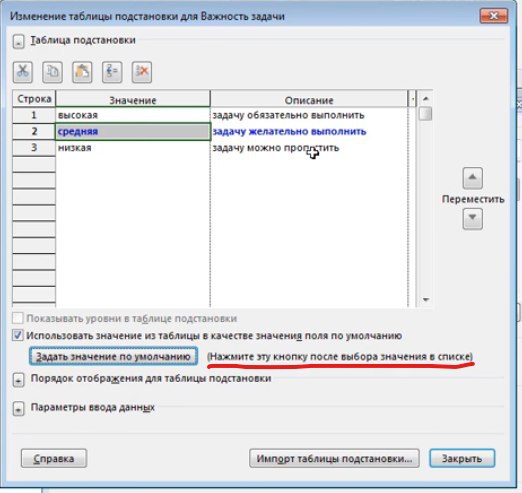Expand 'Порядок отображения для таблицы подстановки' section
The height and width of the screenshot is (493, 522).
click(x=18, y=380)
